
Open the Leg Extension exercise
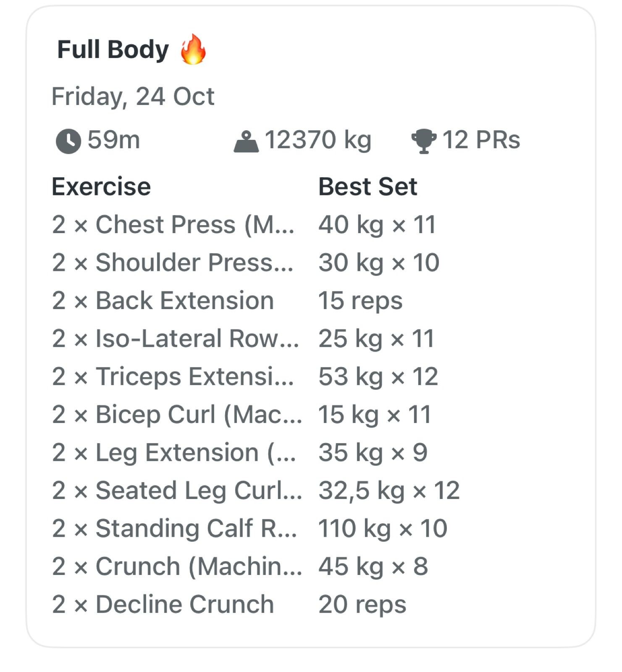tap(174, 453)
